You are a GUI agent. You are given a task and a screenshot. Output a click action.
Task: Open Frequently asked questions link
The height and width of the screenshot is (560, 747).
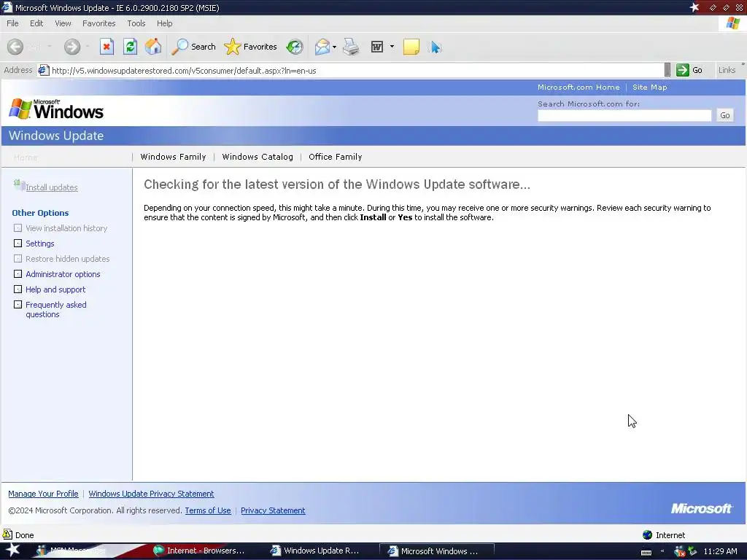55,309
